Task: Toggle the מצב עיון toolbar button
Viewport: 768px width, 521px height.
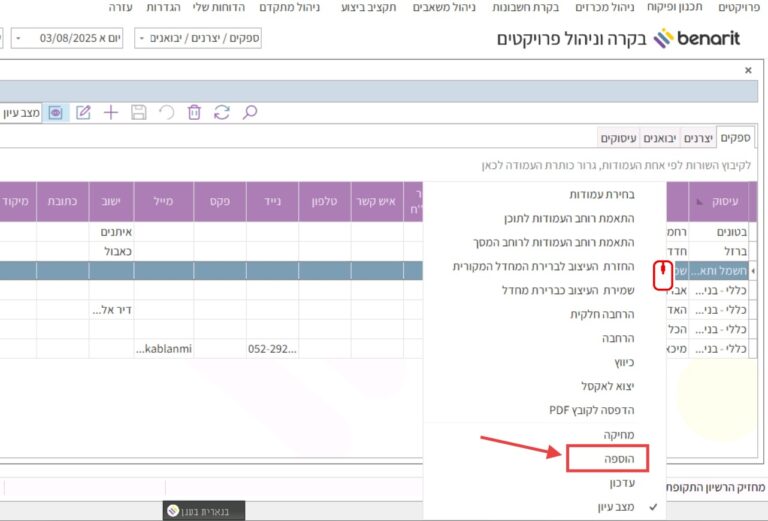Action: click(20, 112)
